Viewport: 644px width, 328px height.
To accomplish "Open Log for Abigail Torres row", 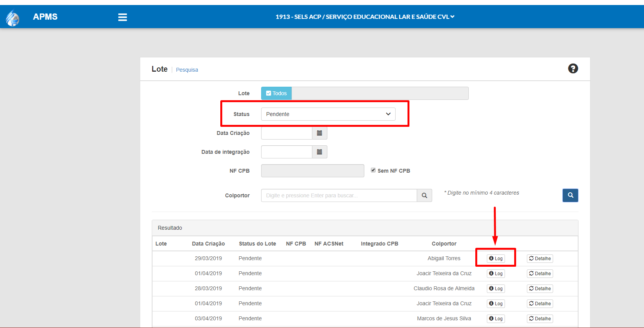I will tap(496, 259).
